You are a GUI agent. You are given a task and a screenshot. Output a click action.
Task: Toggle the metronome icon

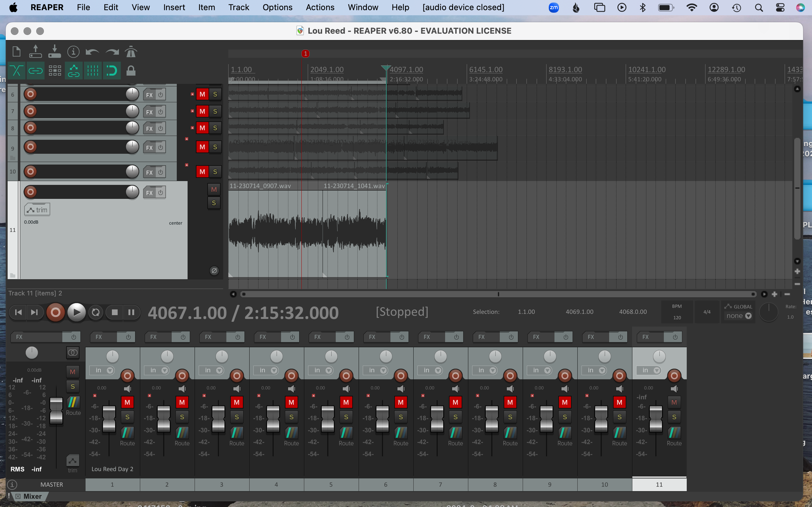coord(131,52)
